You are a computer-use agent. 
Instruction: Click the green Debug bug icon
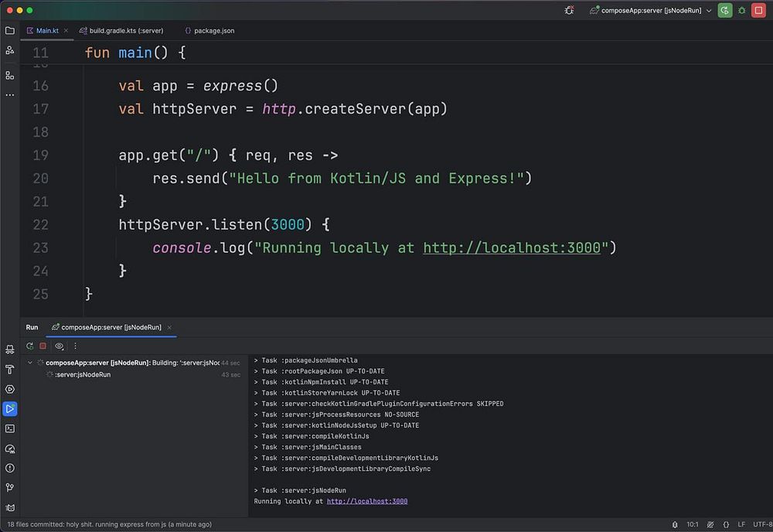(742, 11)
